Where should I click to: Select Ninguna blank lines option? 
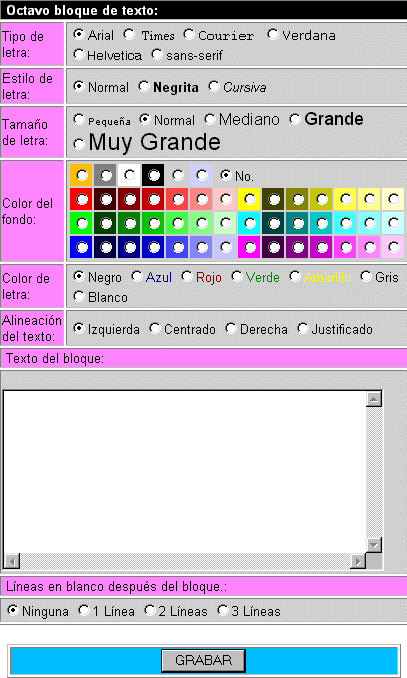13,610
